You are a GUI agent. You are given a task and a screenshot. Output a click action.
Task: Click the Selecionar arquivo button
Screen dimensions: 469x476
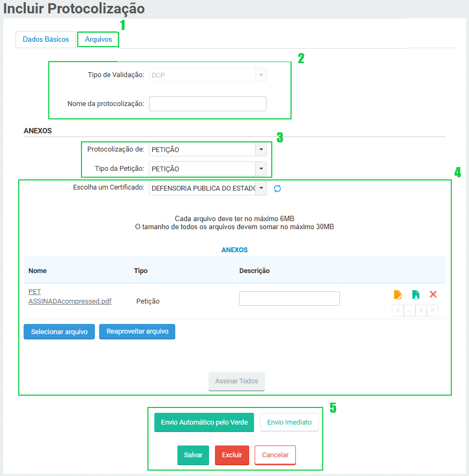[x=59, y=331]
